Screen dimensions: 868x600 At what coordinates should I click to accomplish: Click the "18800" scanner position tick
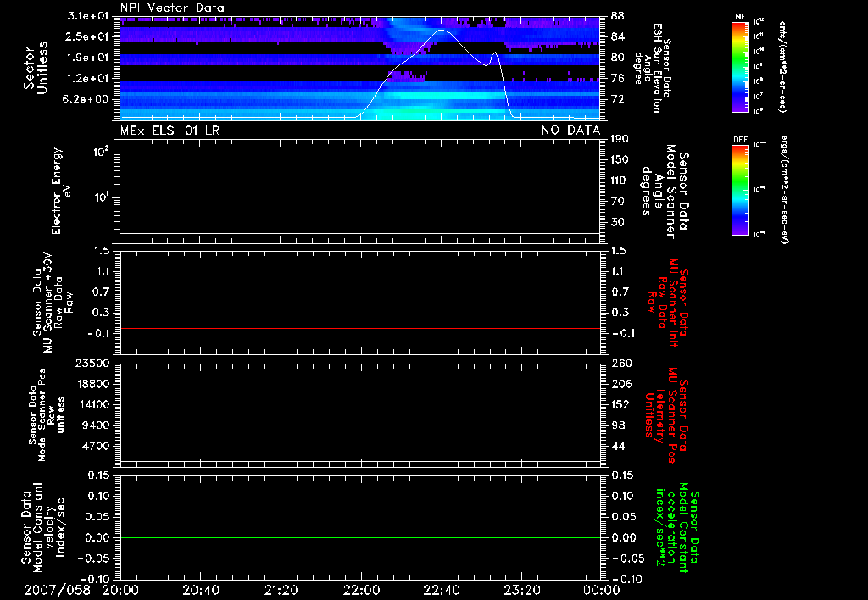pos(92,384)
